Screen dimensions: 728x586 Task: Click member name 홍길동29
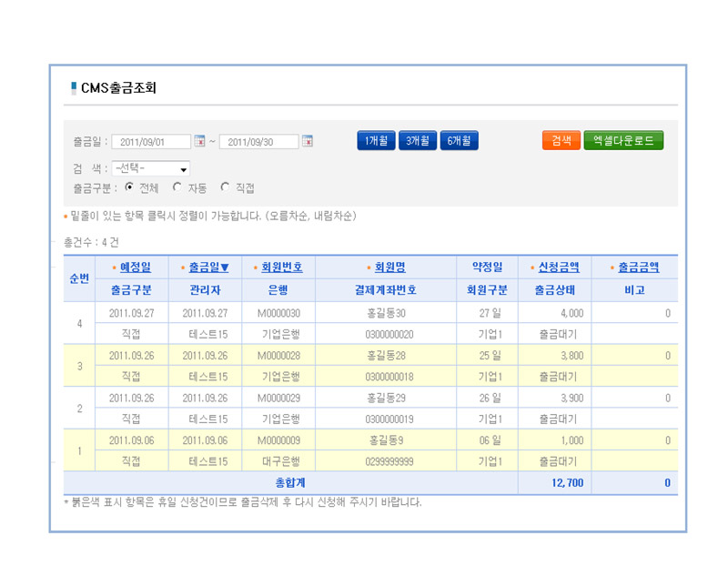[386, 399]
